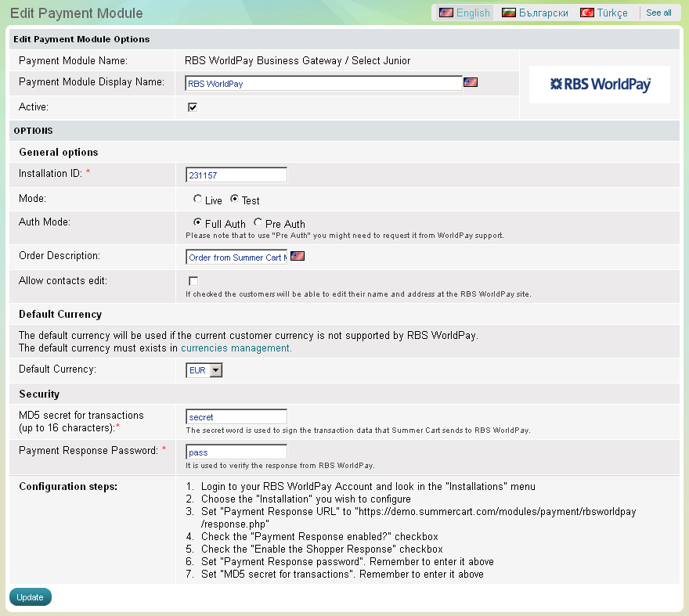The width and height of the screenshot is (689, 616).
Task: Click the US flag beside Order Description field
Action: pyautogui.click(x=298, y=256)
